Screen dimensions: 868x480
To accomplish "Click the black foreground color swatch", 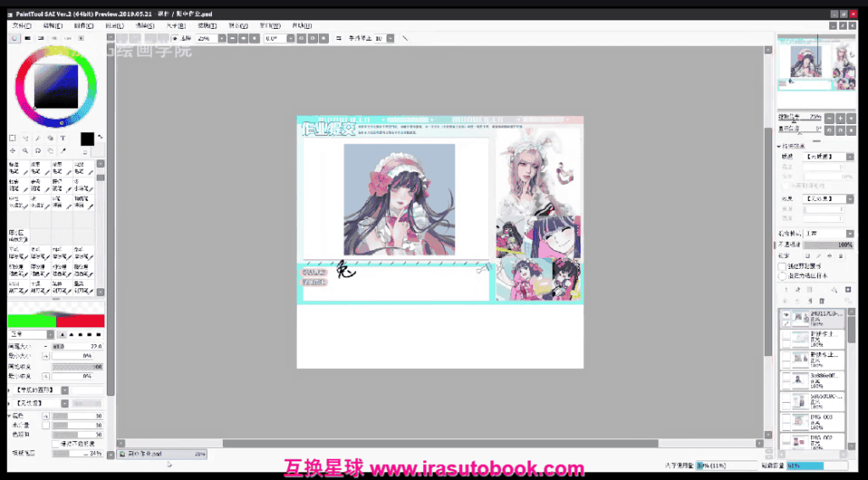I will [87, 138].
